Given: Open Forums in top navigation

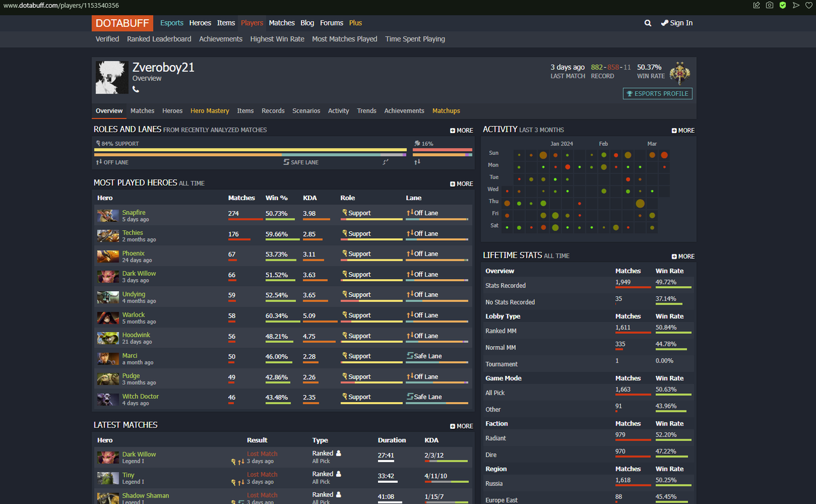Looking at the screenshot, I should coord(331,23).
